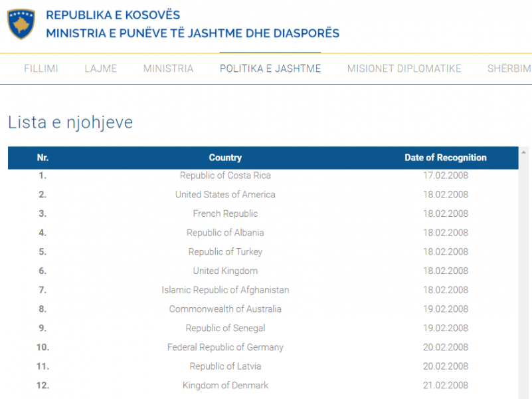Click the recognition date for French Republic
The height and width of the screenshot is (399, 532).
(446, 213)
